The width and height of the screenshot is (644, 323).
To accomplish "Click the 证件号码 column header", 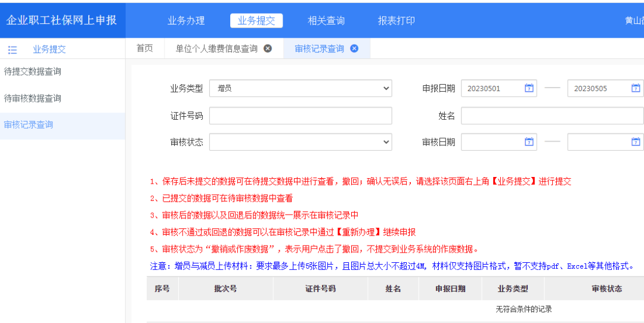I will 320,288.
